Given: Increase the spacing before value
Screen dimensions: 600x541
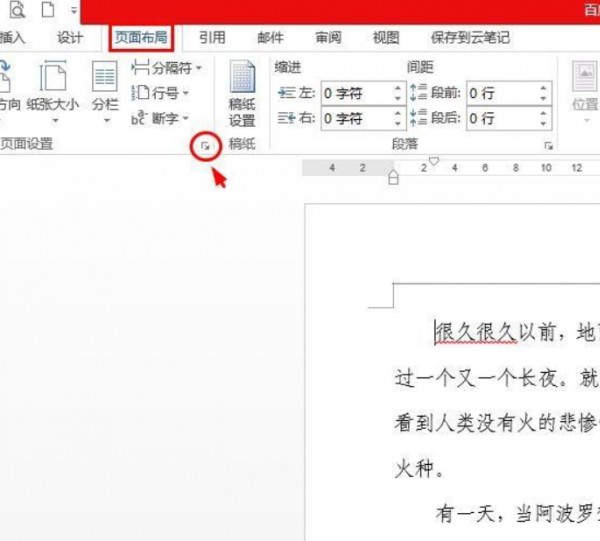Looking at the screenshot, I should click(x=543, y=88).
